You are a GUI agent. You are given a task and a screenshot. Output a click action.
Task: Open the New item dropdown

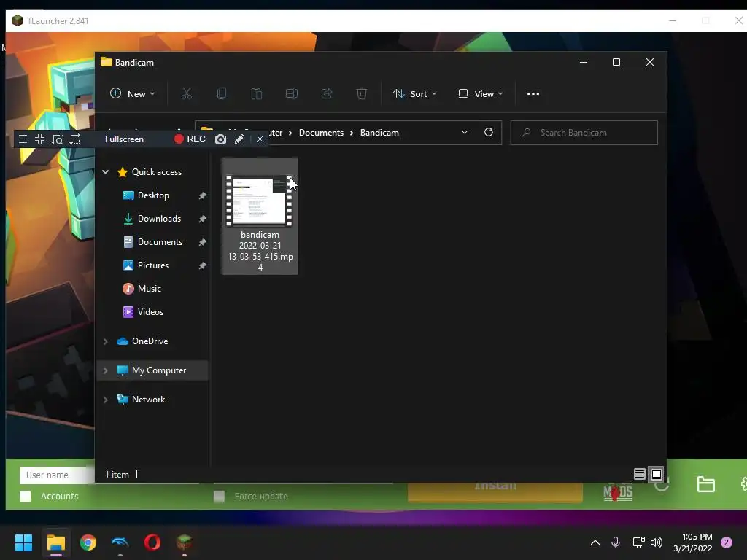[x=133, y=94]
